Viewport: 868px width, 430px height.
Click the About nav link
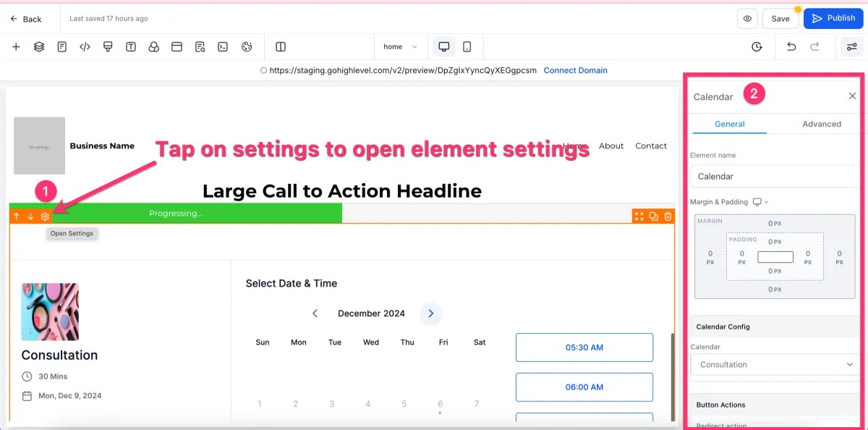click(x=611, y=146)
